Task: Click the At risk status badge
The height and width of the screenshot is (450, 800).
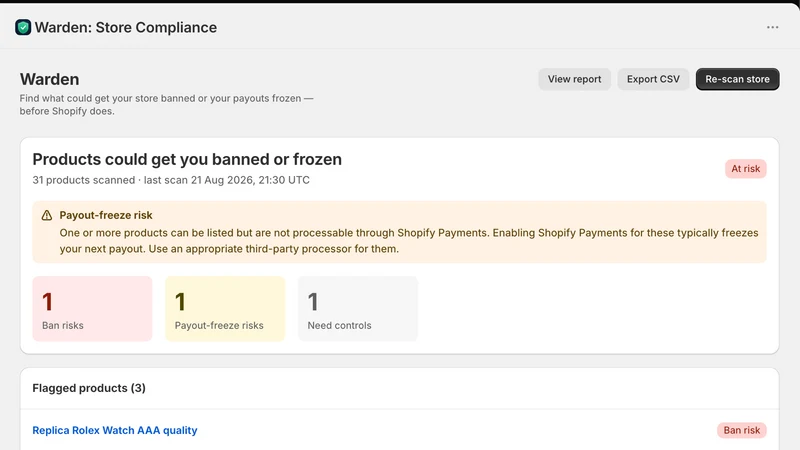Action: pyautogui.click(x=745, y=169)
